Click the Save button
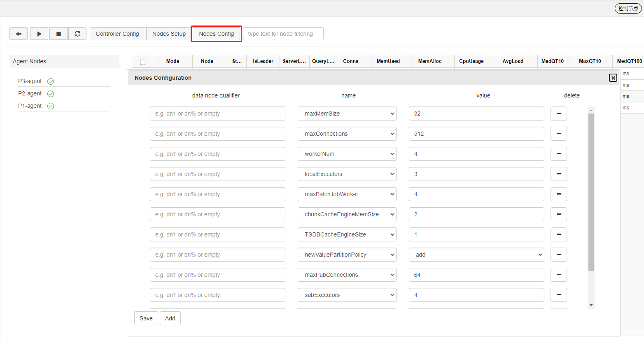The height and width of the screenshot is (343, 644). pos(146,318)
